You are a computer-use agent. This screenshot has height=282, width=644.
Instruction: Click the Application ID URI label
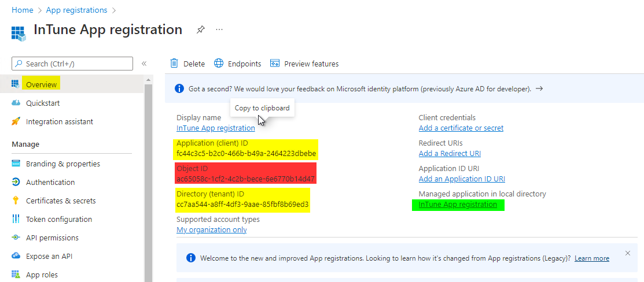point(449,168)
